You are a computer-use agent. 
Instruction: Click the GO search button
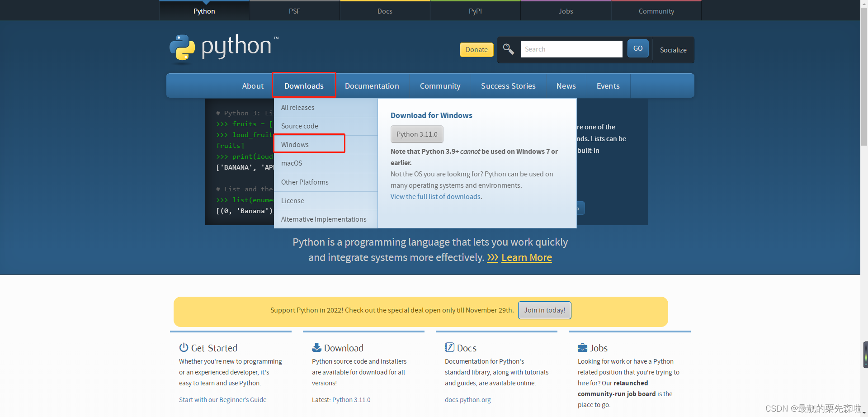click(x=638, y=48)
